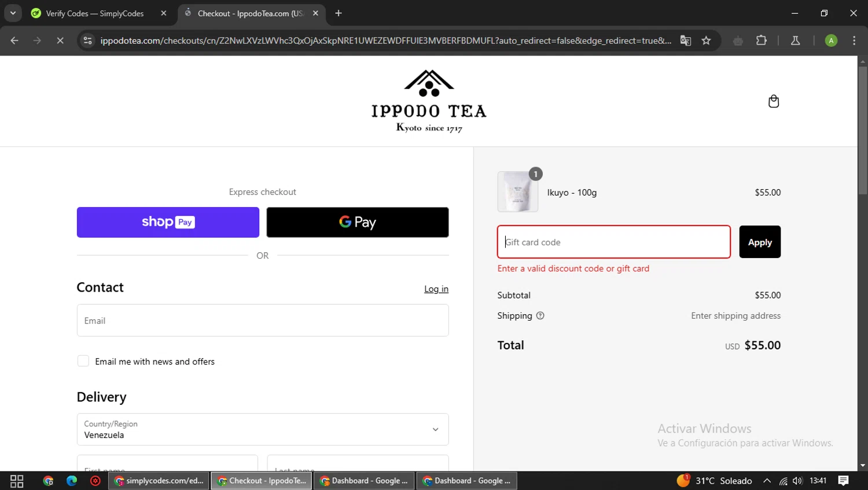Bookmark this page with the star icon
The image size is (868, 490).
(x=706, y=40)
